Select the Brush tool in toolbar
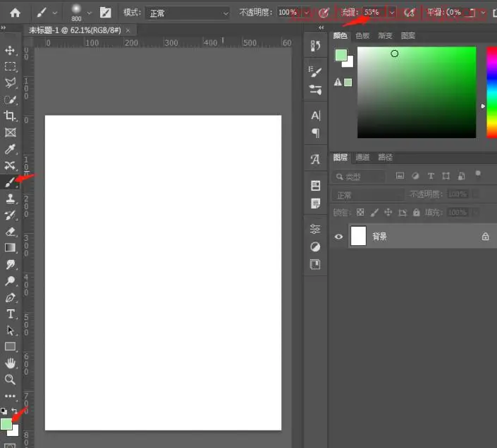Viewport: 497px width, 448px height. (10, 182)
